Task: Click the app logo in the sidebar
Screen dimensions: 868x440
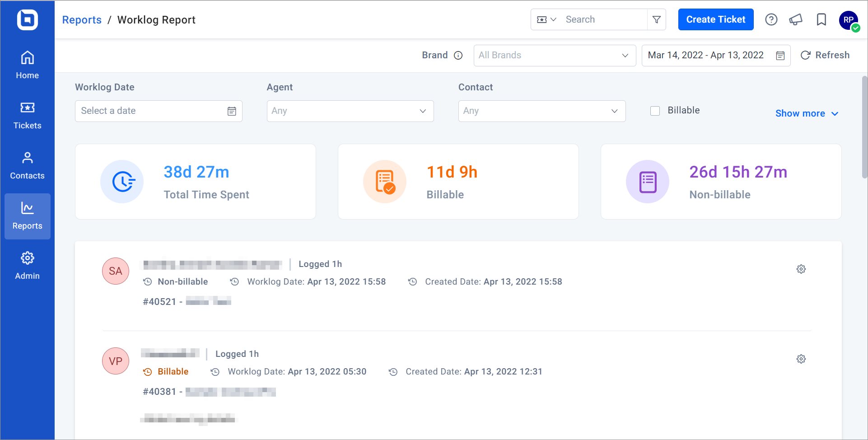Action: coord(27,20)
